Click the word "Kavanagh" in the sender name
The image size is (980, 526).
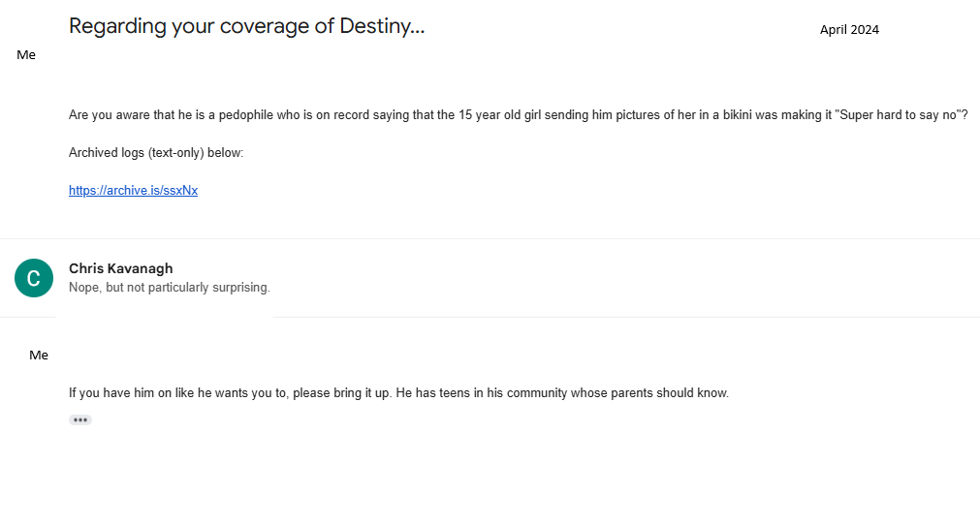pos(141,268)
